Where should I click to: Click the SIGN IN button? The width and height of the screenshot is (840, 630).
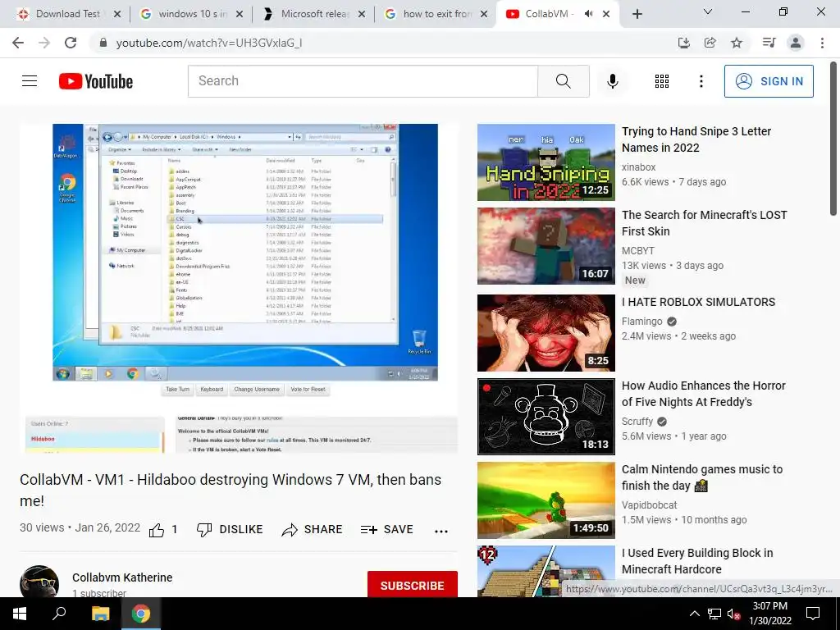(769, 81)
